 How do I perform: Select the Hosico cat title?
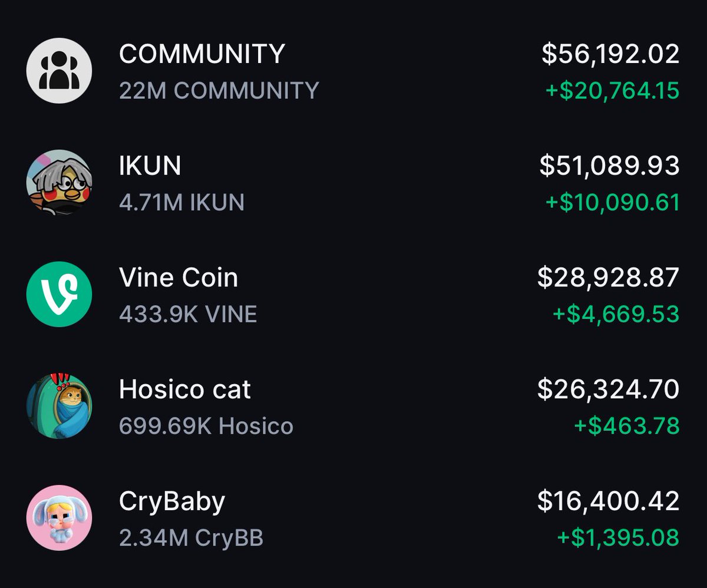point(185,389)
